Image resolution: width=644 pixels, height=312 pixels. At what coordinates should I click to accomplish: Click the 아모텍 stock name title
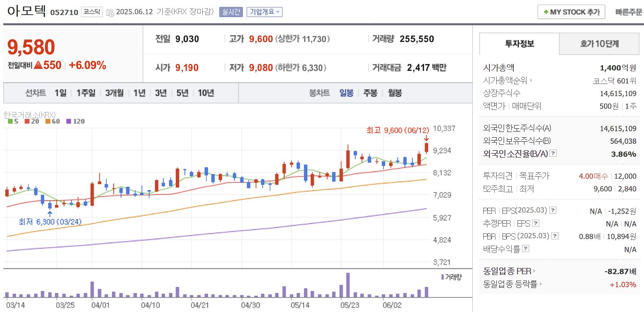pyautogui.click(x=26, y=11)
